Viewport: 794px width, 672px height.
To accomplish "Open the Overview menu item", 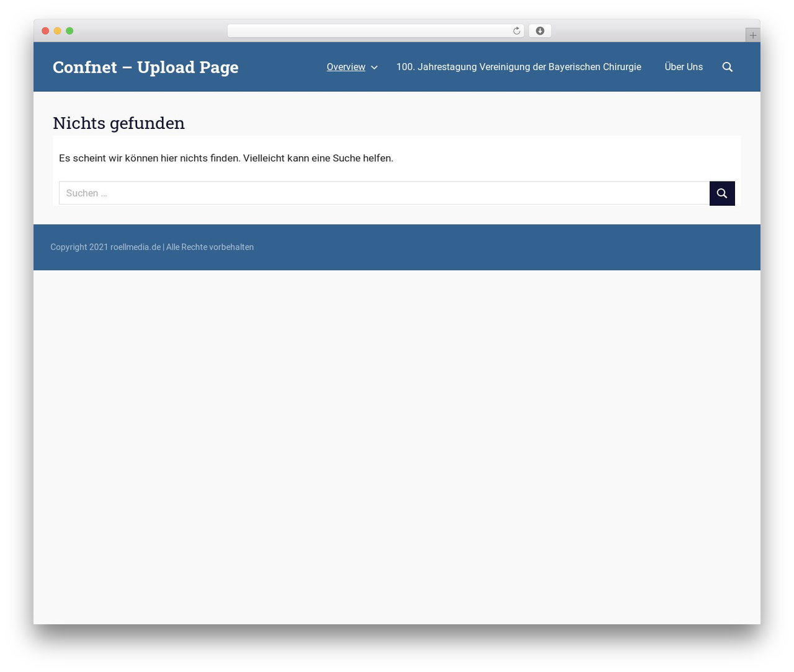I will point(346,67).
